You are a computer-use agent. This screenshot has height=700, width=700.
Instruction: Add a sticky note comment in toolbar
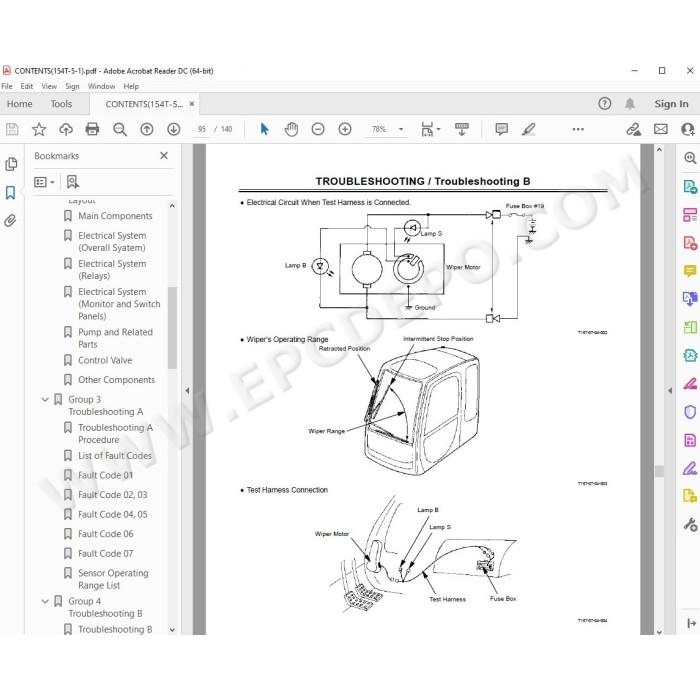pos(501,129)
